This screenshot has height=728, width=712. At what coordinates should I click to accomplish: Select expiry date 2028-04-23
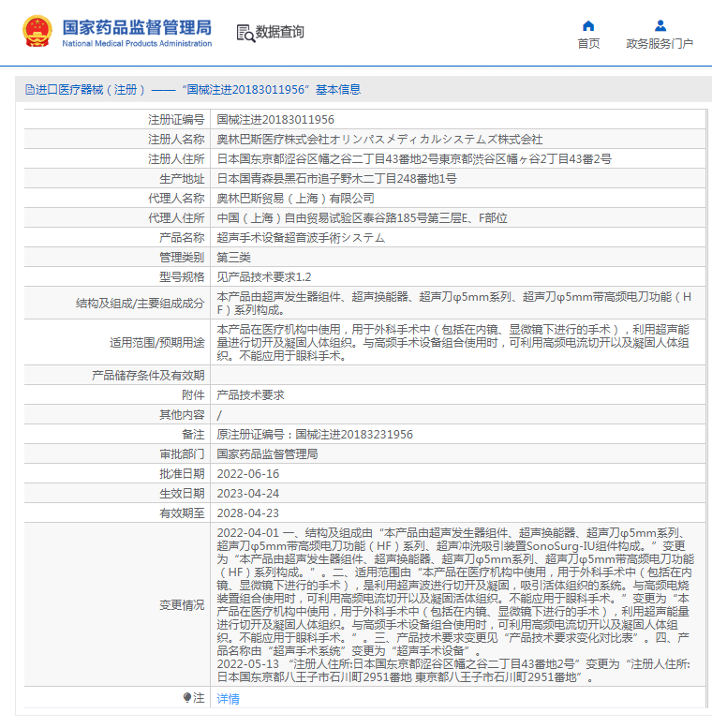248,513
